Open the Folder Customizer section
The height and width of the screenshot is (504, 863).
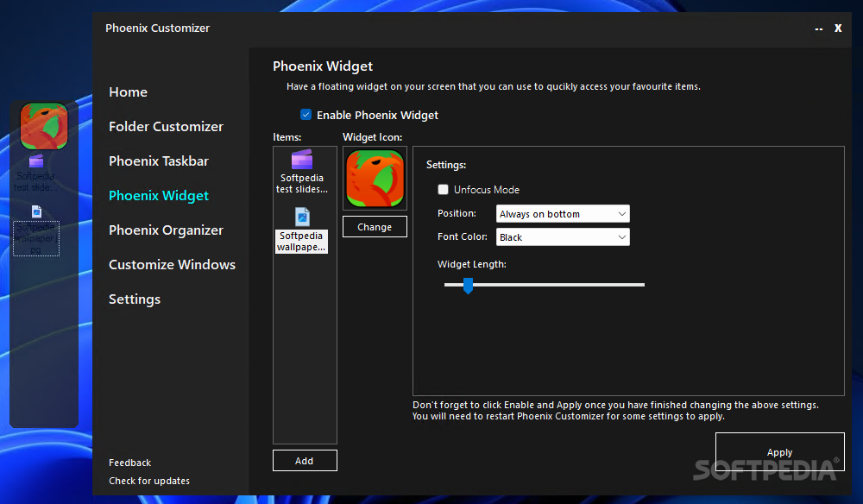(166, 127)
